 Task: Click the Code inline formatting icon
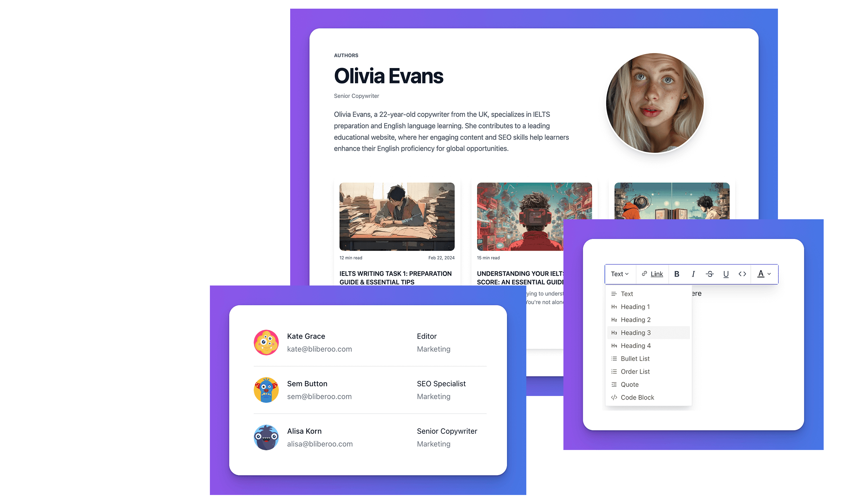pyautogui.click(x=742, y=274)
